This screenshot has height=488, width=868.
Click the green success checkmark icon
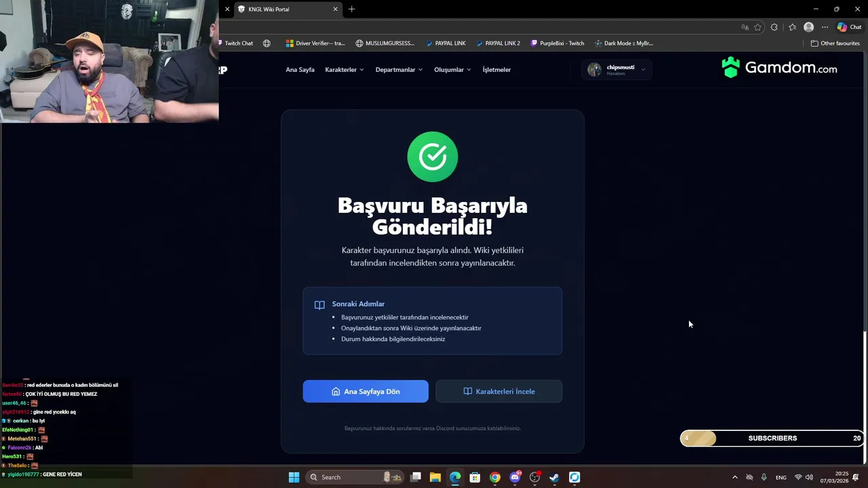pos(433,157)
